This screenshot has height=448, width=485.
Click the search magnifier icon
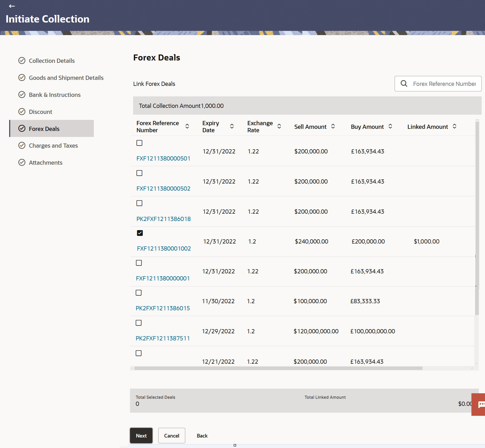coord(404,84)
